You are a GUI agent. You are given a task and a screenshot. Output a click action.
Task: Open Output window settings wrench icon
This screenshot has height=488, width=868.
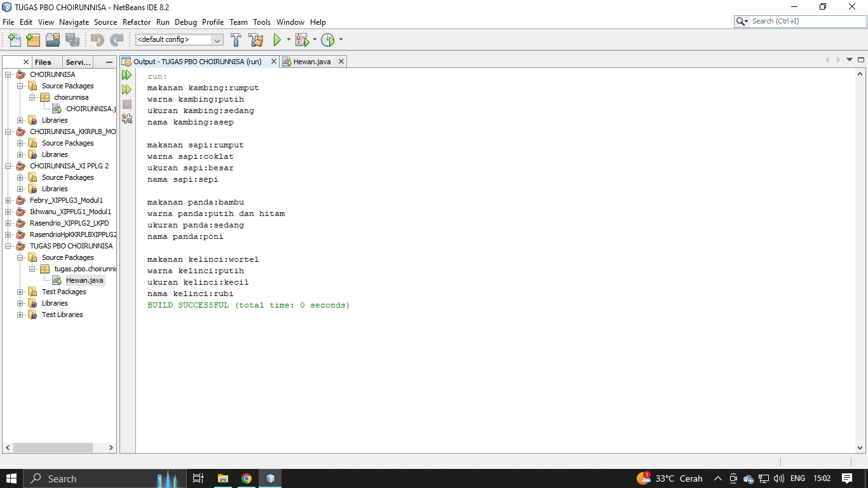click(x=126, y=118)
